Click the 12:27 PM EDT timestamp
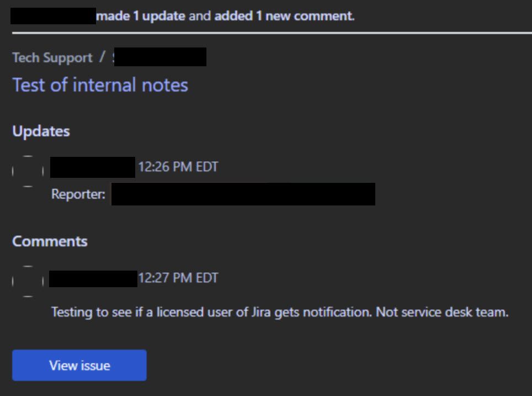 [x=178, y=278]
